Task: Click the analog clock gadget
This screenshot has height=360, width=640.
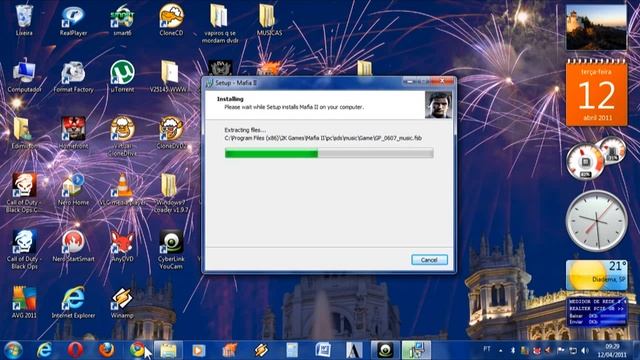Action: [x=596, y=221]
